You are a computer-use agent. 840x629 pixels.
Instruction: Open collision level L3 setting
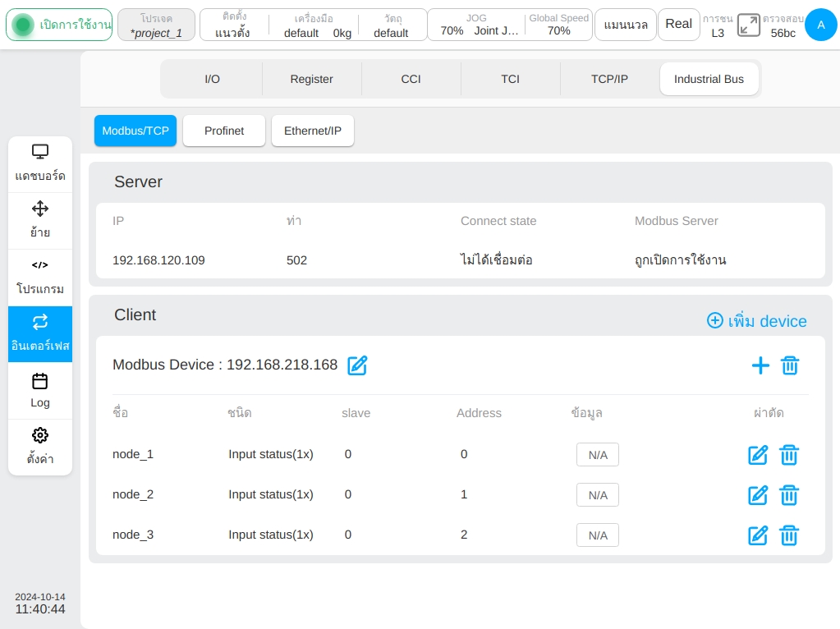coord(718,25)
